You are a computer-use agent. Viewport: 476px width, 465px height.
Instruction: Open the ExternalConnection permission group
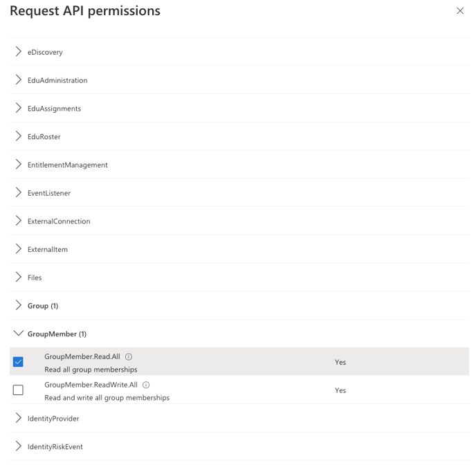click(x=59, y=221)
